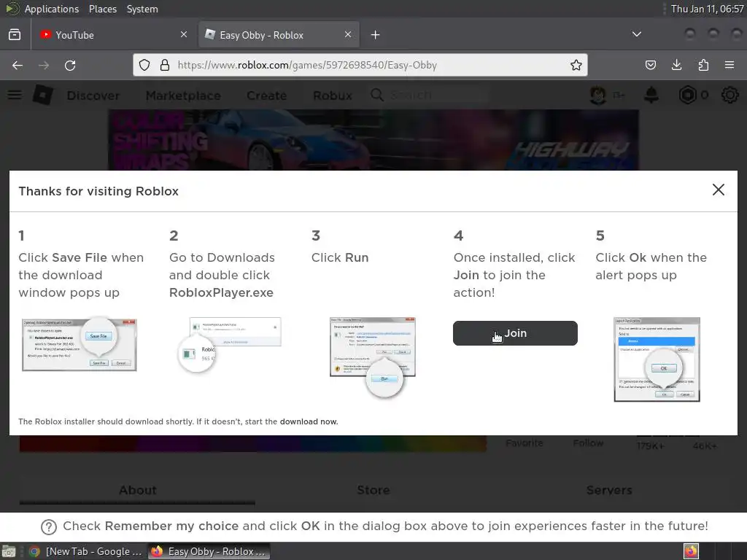The image size is (747, 560).
Task: Close the Easy Obby - Roblox tab
Action: point(348,34)
